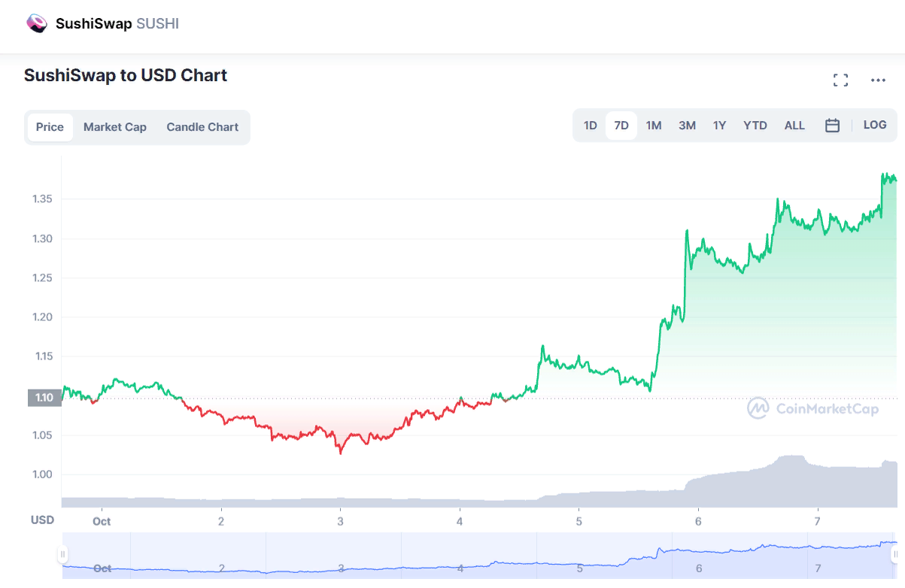Image resolution: width=905 pixels, height=588 pixels.
Task: Switch to the Candle Chart tab
Action: coord(202,127)
